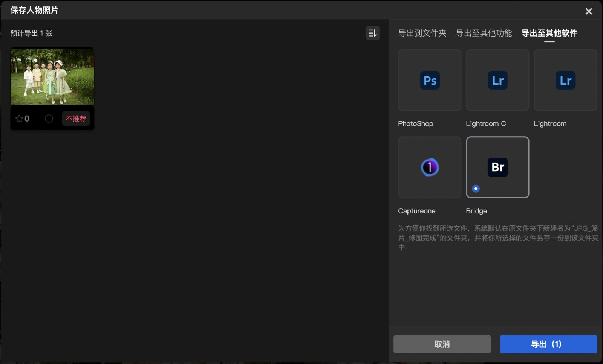Viewport: 603px width, 364px height.
Task: Pick the Lightroom app tile
Action: (x=565, y=80)
